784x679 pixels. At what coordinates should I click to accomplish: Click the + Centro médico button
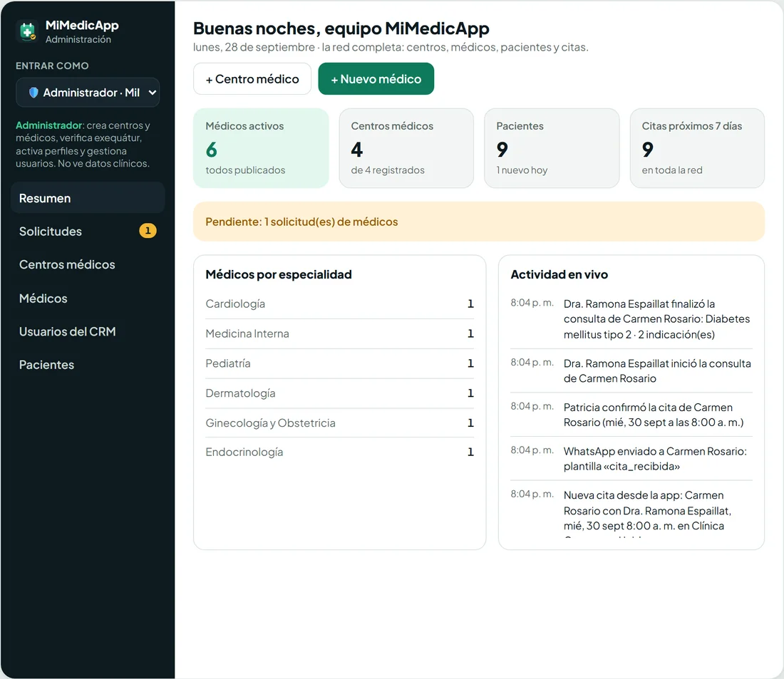click(x=252, y=79)
